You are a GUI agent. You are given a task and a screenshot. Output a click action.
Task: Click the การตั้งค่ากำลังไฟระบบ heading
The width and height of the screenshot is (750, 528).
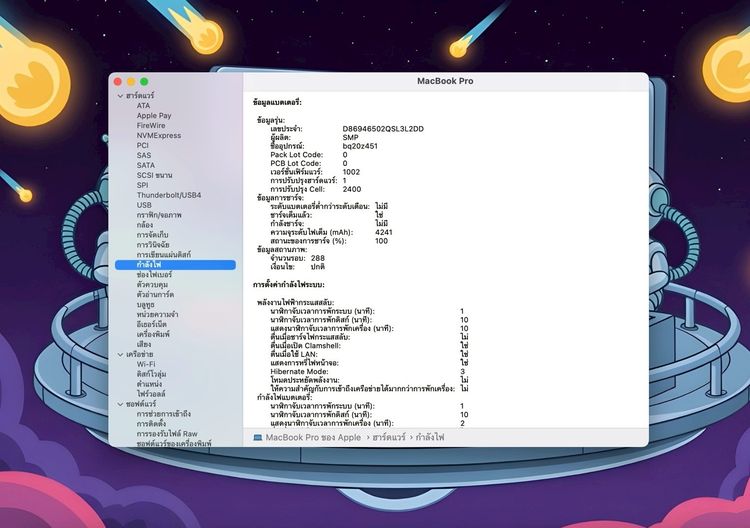(x=289, y=285)
